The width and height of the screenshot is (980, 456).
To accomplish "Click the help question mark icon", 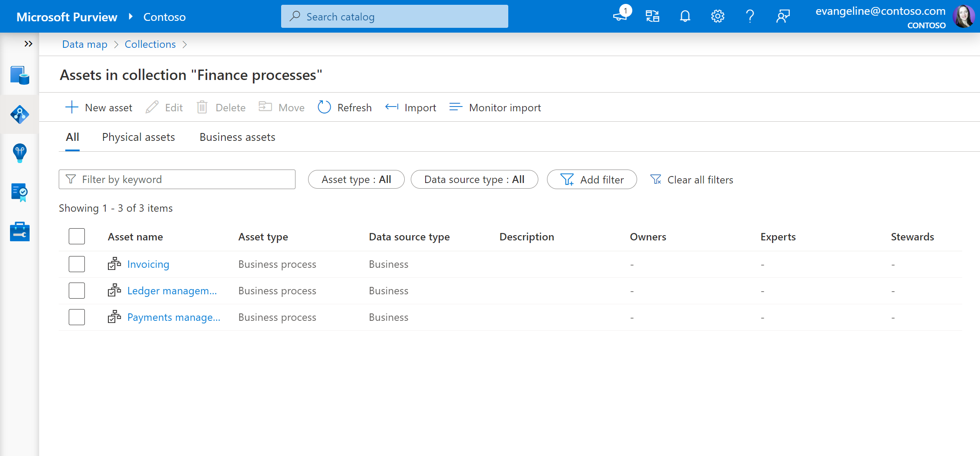I will 750,17.
